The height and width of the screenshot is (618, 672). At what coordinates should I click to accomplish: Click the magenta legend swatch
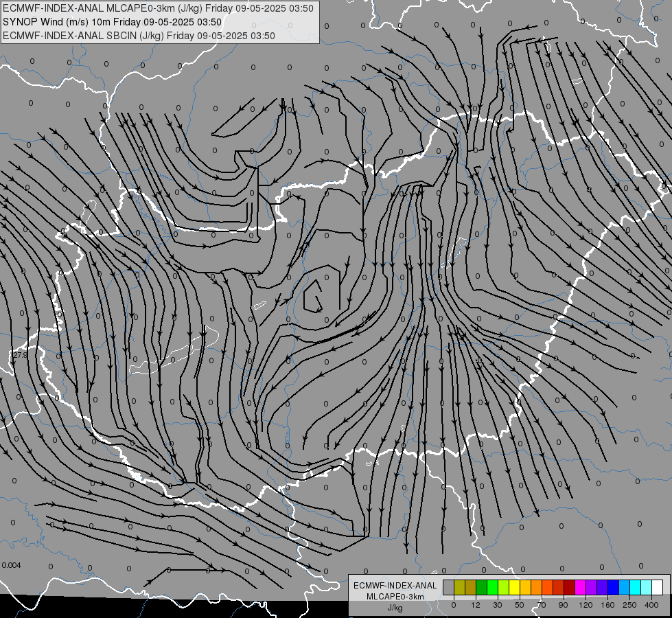point(580,587)
